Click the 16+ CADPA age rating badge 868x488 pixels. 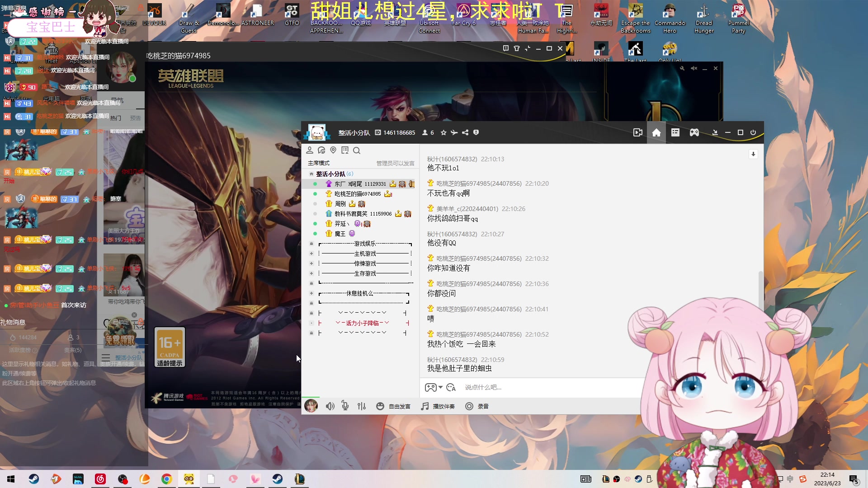[170, 347]
